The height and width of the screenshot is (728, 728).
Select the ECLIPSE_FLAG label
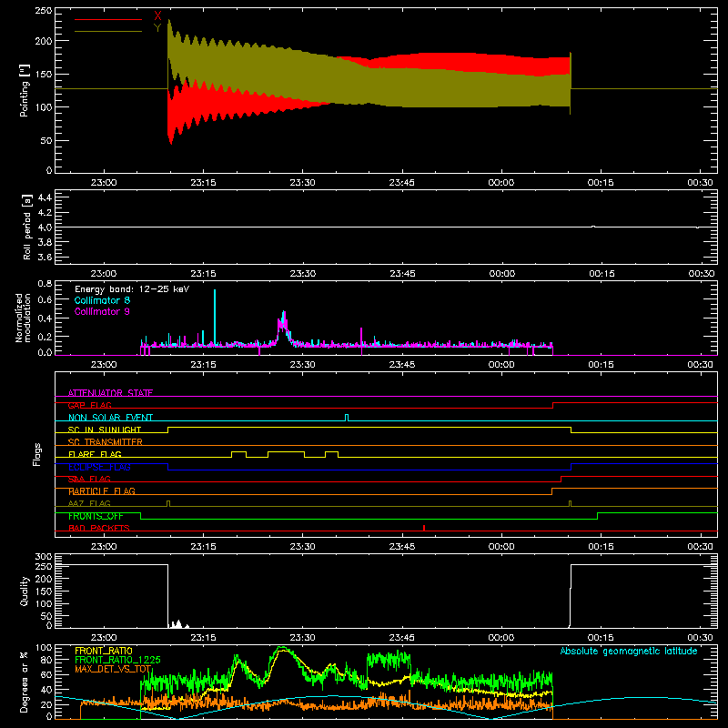point(99,467)
